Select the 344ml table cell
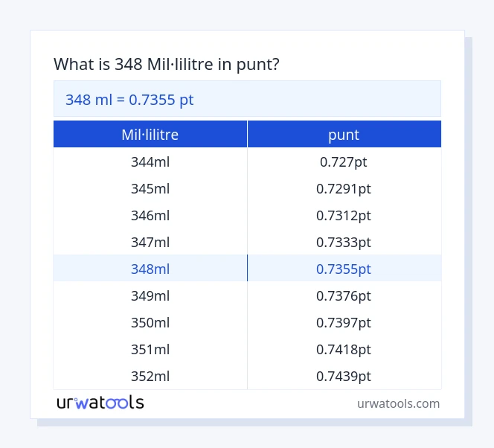 tap(150, 161)
